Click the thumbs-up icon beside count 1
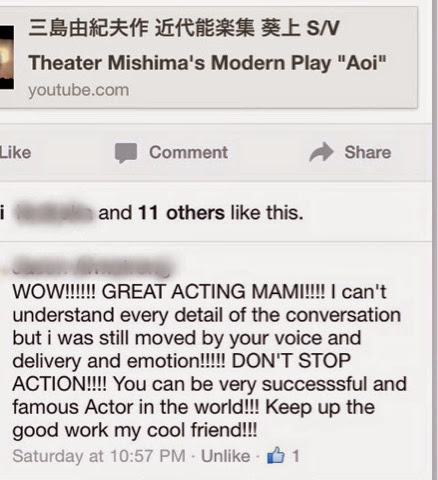 click(276, 455)
